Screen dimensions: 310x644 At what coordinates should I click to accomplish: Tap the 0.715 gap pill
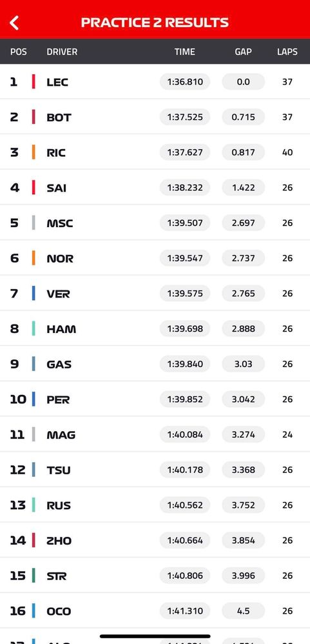tap(243, 117)
